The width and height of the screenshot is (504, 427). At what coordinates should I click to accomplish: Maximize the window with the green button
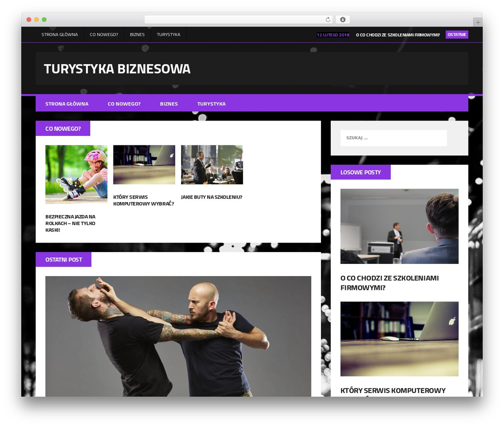(x=44, y=20)
